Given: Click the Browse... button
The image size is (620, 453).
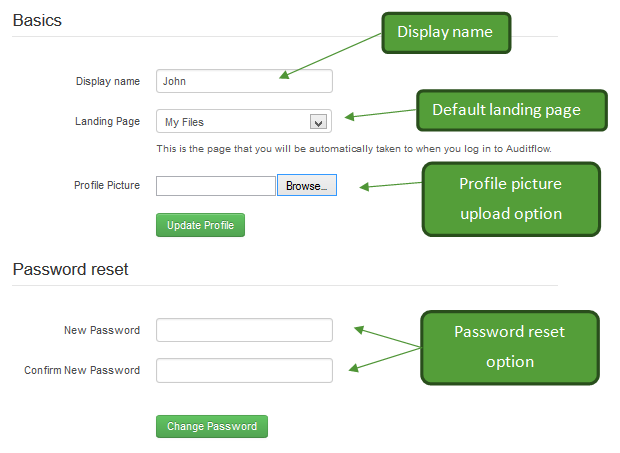Looking at the screenshot, I should pyautogui.click(x=307, y=185).
